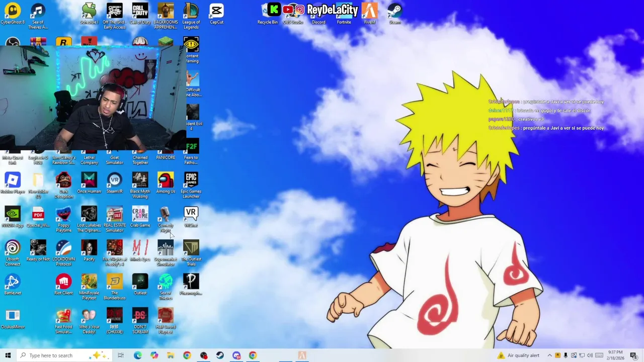This screenshot has height=362, width=644.
Task: Open the Epic Games Launcher icon
Action: pos(191,185)
